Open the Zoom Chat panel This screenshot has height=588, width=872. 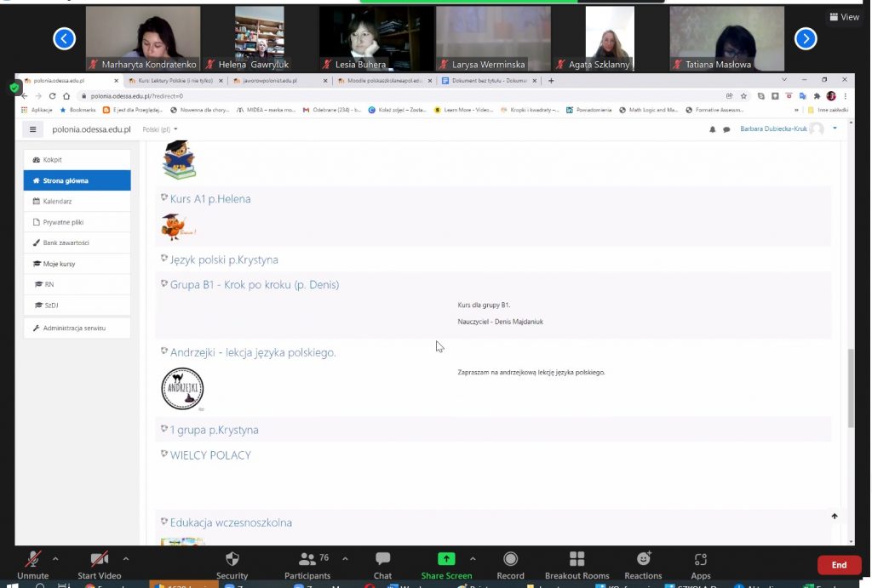coord(382,559)
